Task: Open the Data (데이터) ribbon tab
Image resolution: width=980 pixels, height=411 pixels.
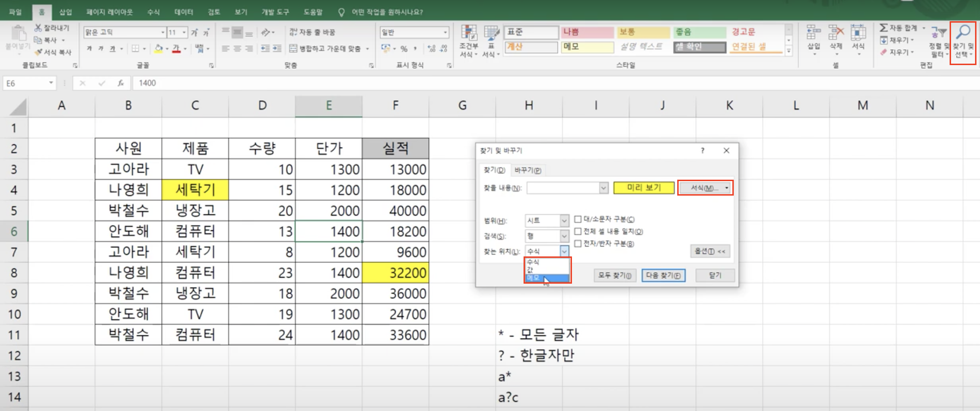Action: coord(183,12)
